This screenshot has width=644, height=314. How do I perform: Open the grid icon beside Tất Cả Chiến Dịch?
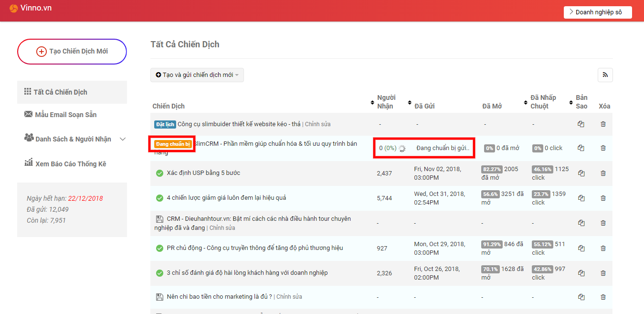point(28,92)
